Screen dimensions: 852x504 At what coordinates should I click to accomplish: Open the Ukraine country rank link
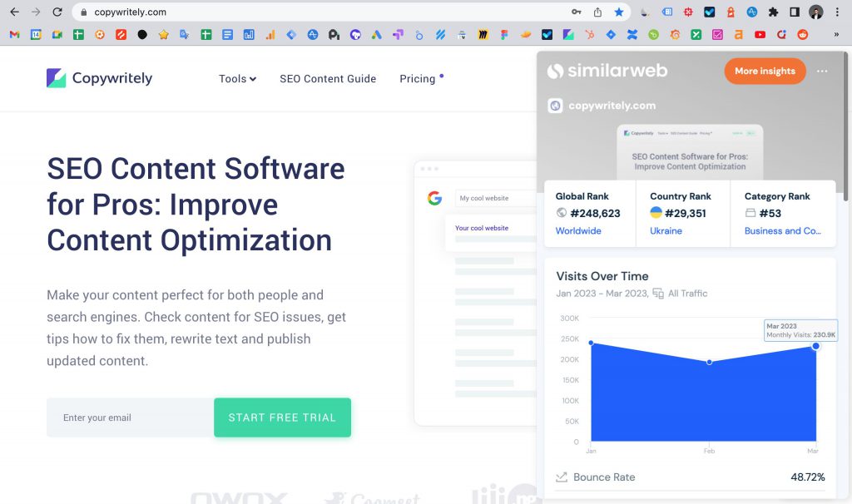[666, 231]
